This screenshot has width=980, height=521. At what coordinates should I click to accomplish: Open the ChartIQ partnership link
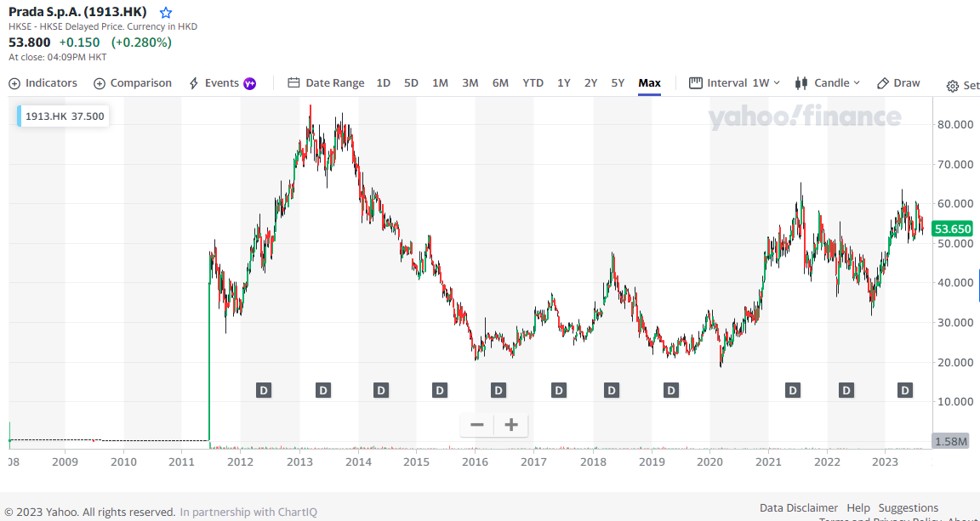pyautogui.click(x=248, y=512)
